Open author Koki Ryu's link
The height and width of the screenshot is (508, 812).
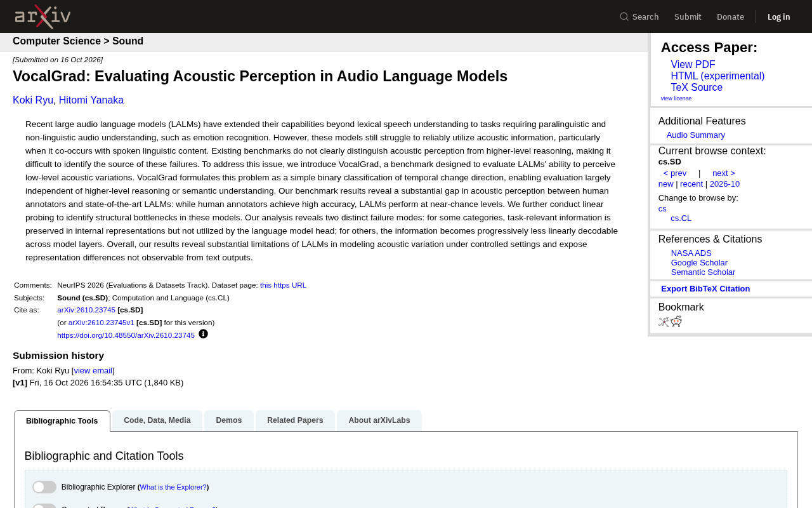[x=33, y=100]
